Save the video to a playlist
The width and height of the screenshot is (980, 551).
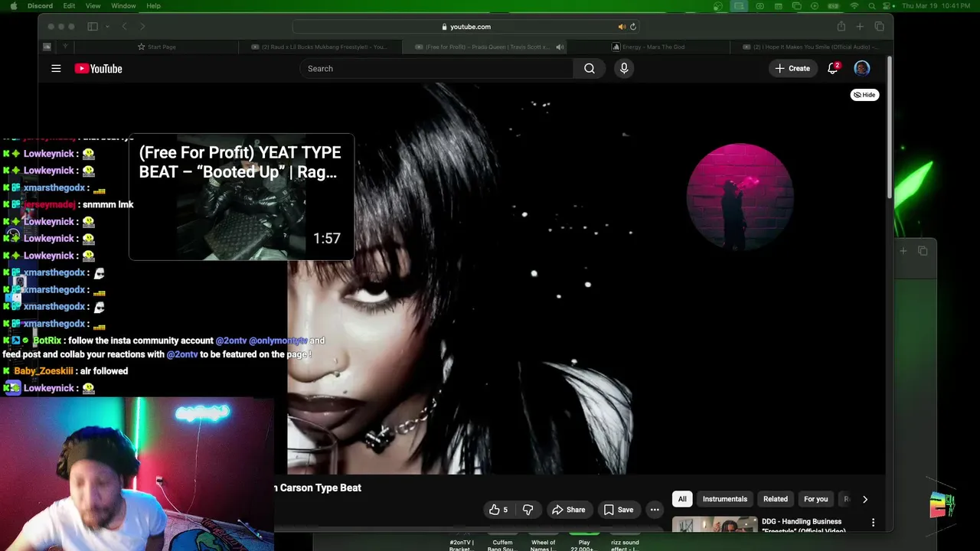[619, 510]
